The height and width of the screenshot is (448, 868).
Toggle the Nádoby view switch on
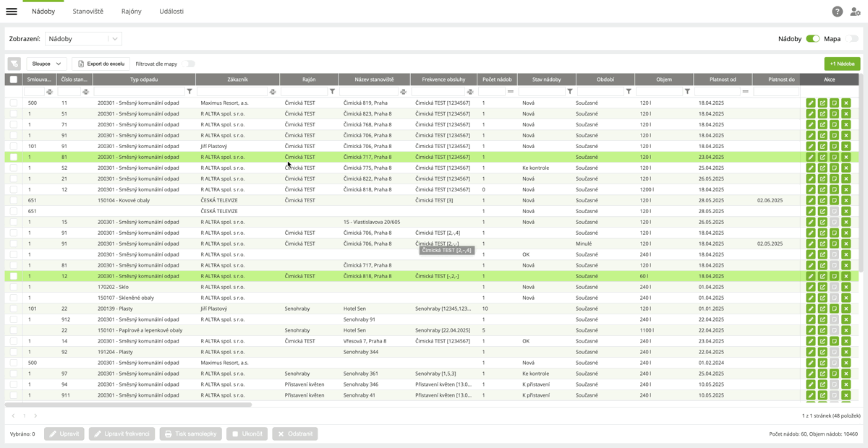click(x=813, y=39)
